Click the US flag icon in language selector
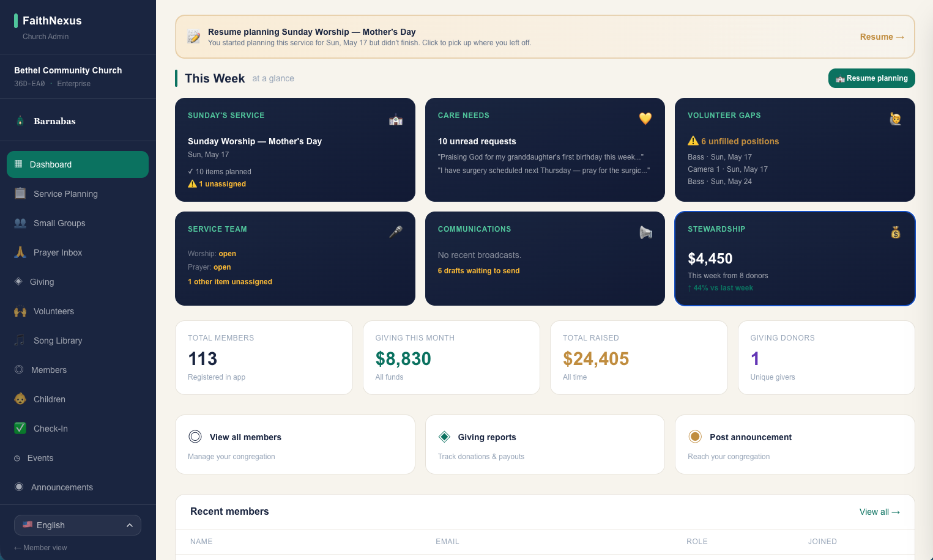 tap(28, 525)
